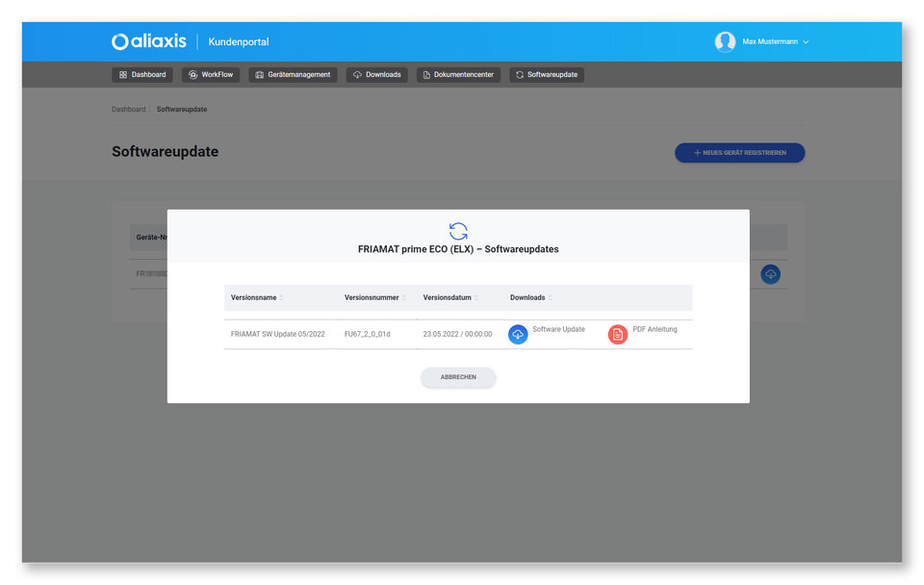Select the version number FU67_2_0_01d

367,334
